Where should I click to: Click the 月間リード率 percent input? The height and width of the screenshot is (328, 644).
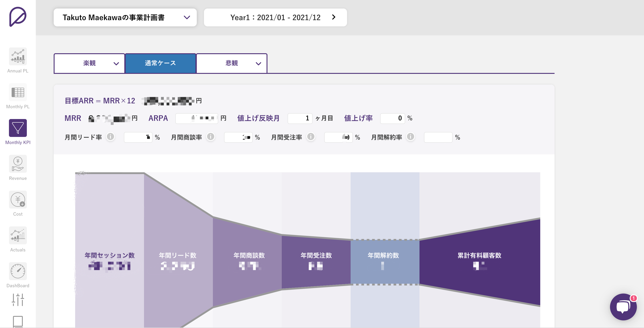tap(138, 137)
